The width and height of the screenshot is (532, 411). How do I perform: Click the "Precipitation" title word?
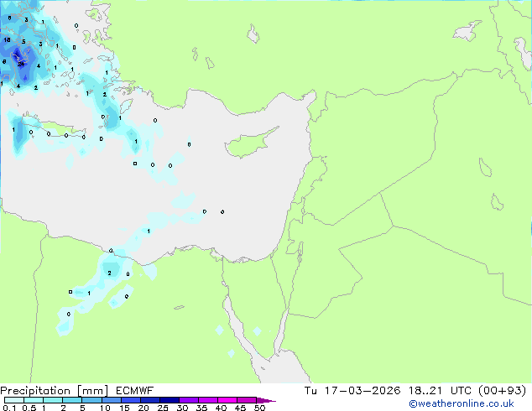tap(35, 391)
